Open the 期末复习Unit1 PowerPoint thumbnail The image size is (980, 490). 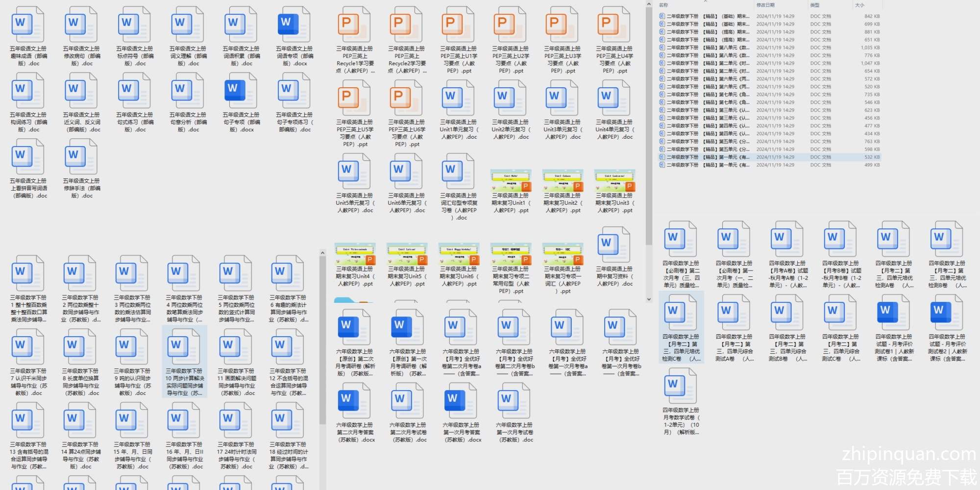[x=511, y=180]
